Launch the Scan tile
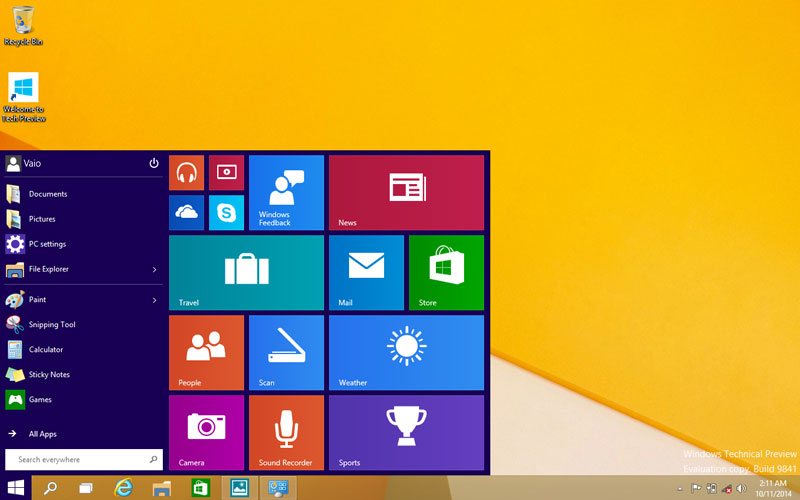The width and height of the screenshot is (800, 500). pyautogui.click(x=286, y=353)
